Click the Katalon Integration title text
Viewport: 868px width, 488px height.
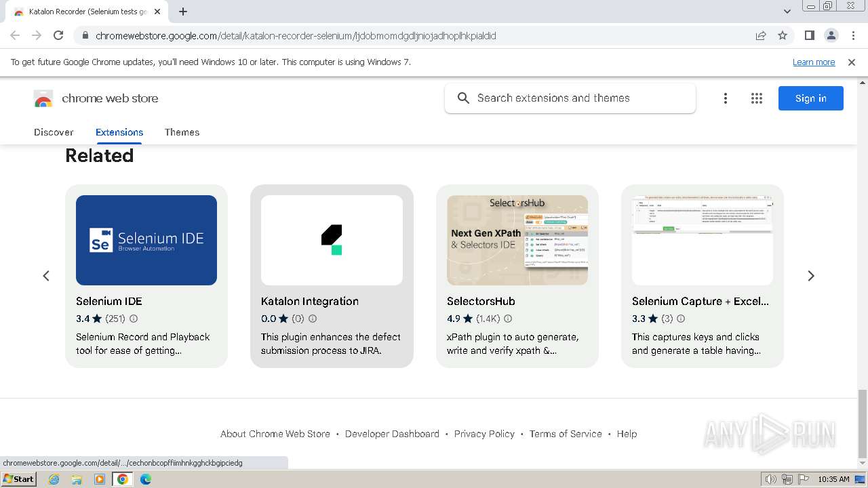pyautogui.click(x=310, y=302)
